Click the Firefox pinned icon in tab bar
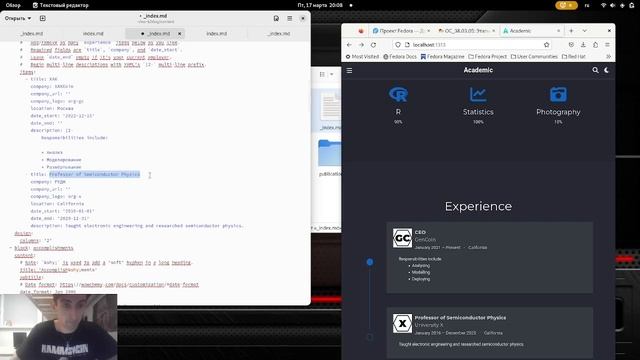The width and height of the screenshot is (640, 360). [x=361, y=31]
